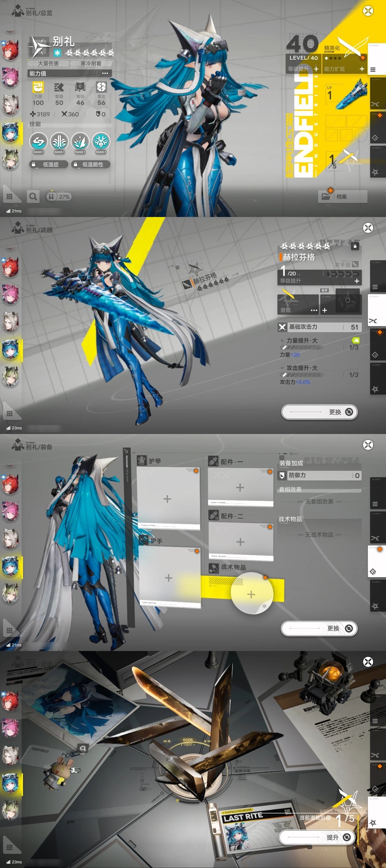This screenshot has width=386, height=868.
Task: Click the magnifier search icon beside 27%
Action: coord(33,197)
